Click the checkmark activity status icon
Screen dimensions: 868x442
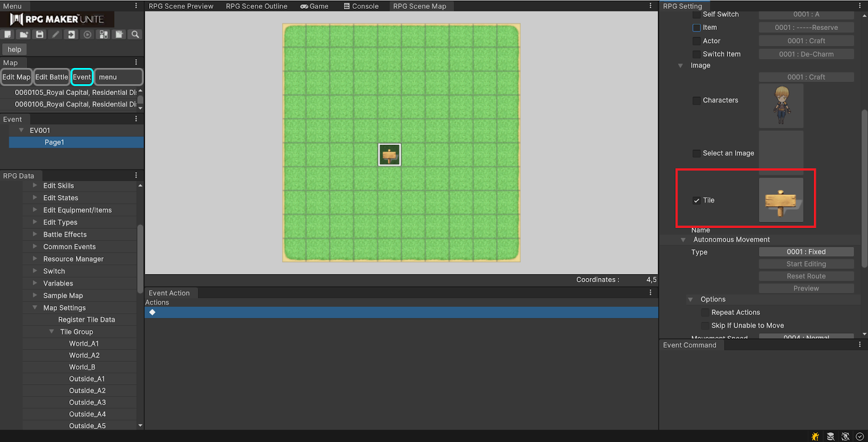pyautogui.click(x=860, y=436)
